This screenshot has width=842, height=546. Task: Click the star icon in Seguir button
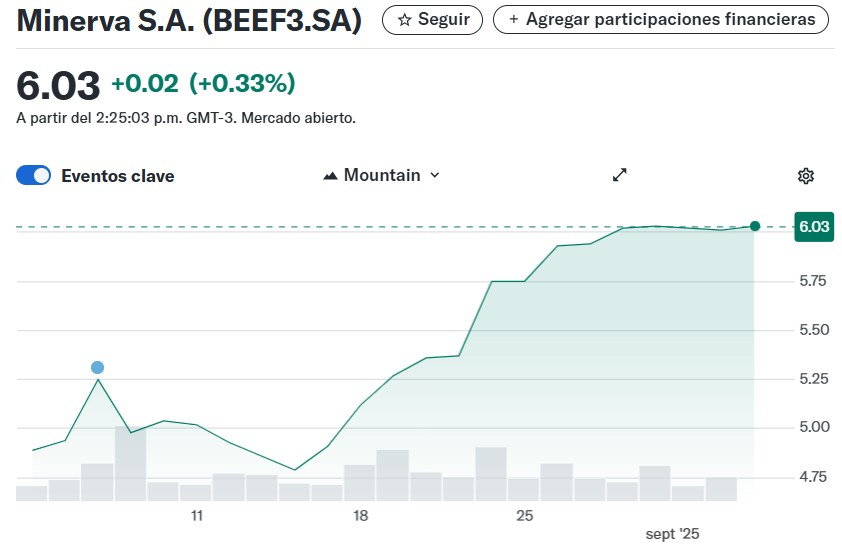pos(404,20)
